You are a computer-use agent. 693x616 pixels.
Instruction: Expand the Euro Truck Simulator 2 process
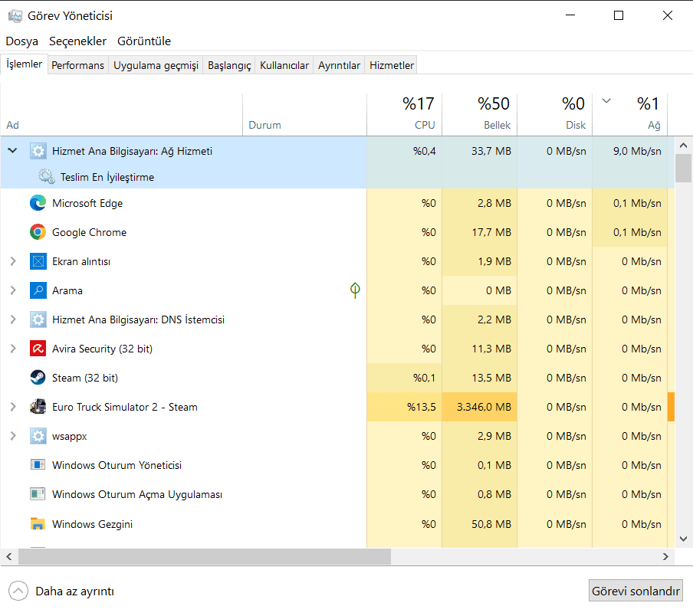coord(12,407)
